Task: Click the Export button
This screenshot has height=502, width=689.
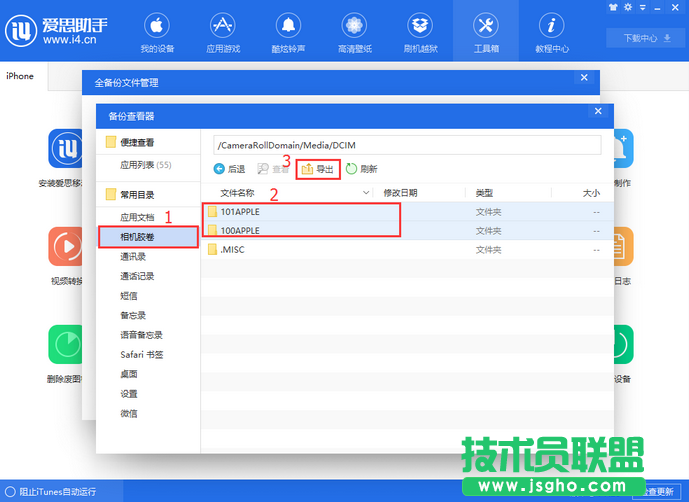Action: [318, 169]
